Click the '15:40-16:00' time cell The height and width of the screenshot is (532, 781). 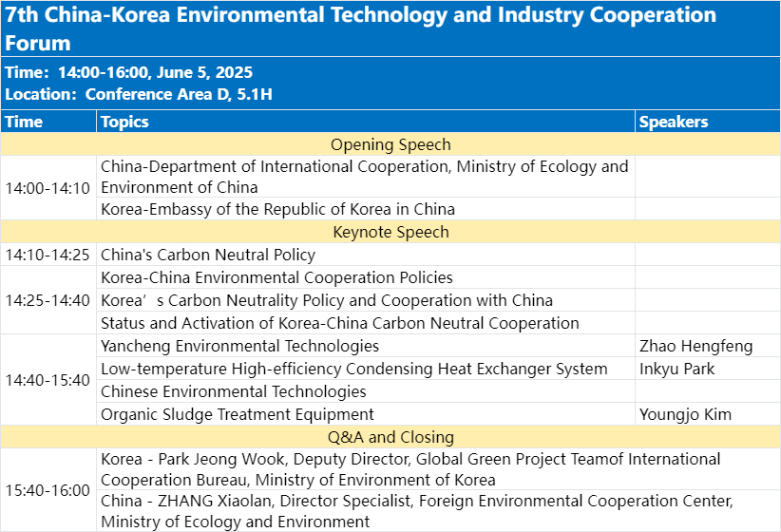point(48,490)
